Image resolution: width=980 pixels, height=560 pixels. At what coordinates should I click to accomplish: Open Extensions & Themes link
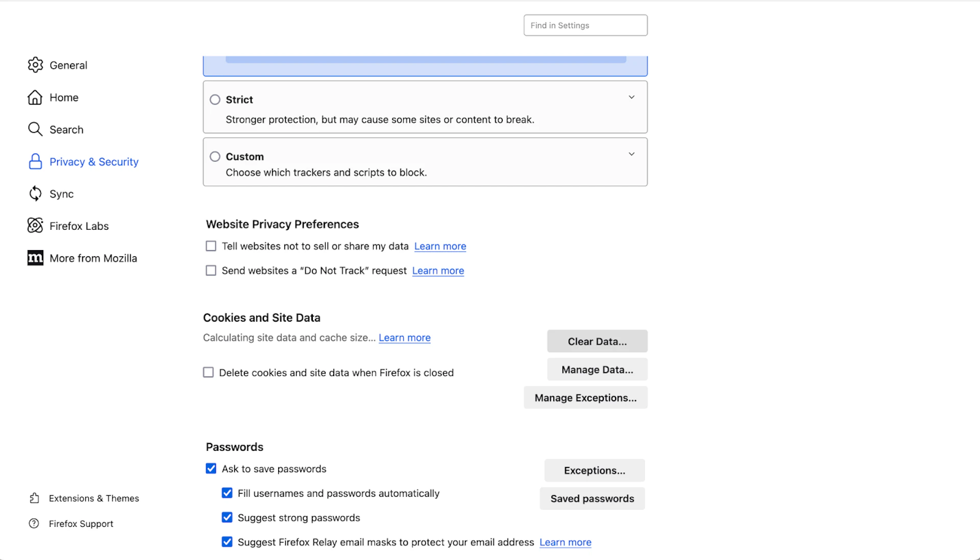coord(94,498)
